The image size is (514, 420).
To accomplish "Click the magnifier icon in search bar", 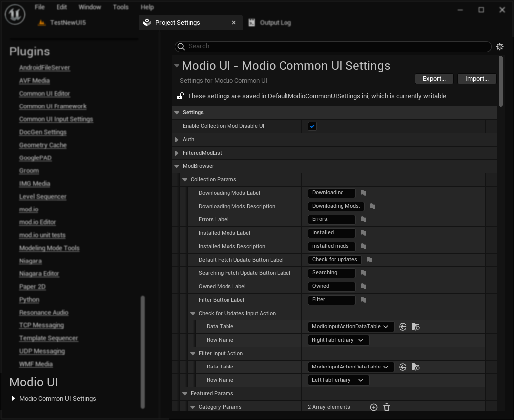I will pos(181,47).
